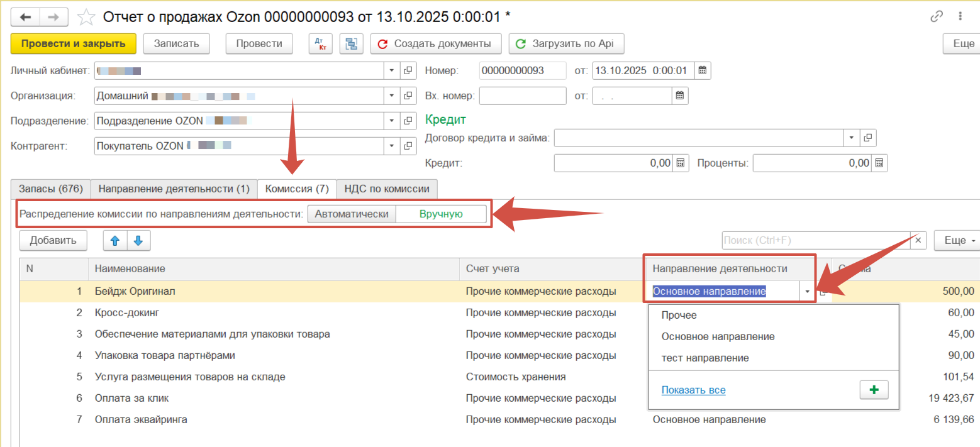Open the НДС по комиссии tab

[387, 189]
